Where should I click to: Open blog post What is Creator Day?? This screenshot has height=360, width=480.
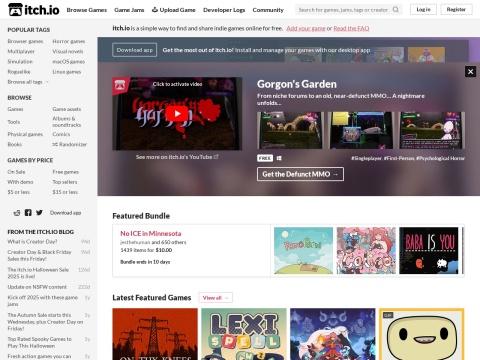(x=32, y=242)
